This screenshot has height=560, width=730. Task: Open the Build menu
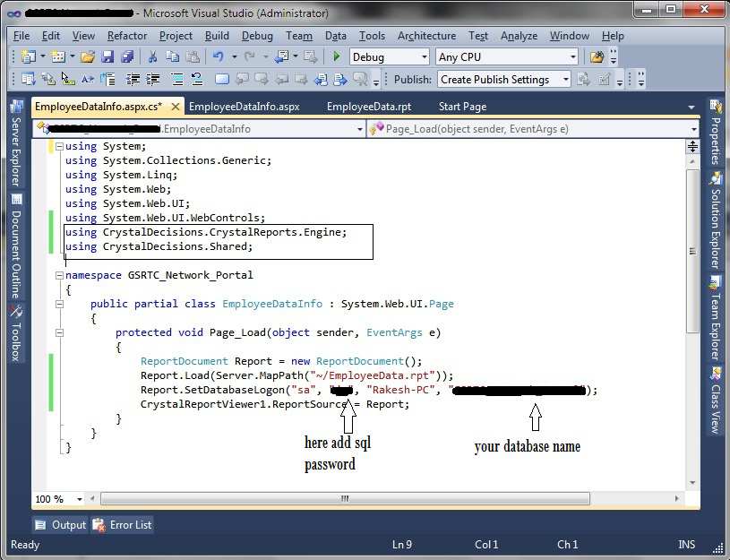coord(217,36)
